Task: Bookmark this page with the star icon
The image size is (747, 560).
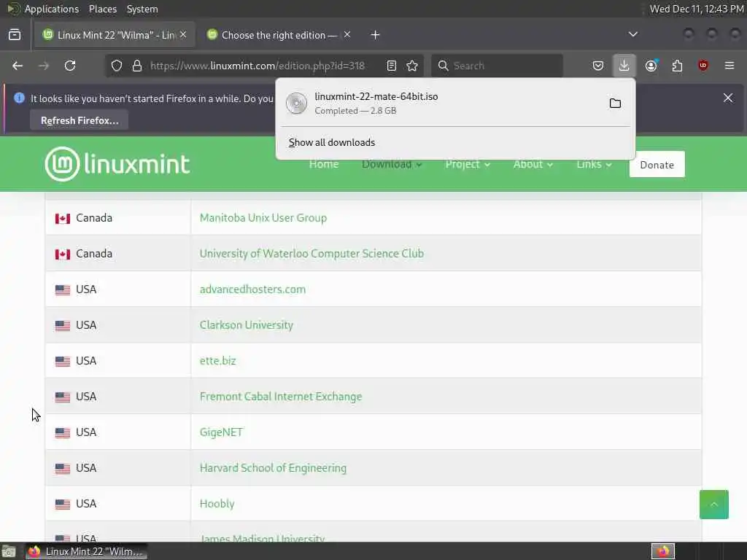Action: click(412, 66)
